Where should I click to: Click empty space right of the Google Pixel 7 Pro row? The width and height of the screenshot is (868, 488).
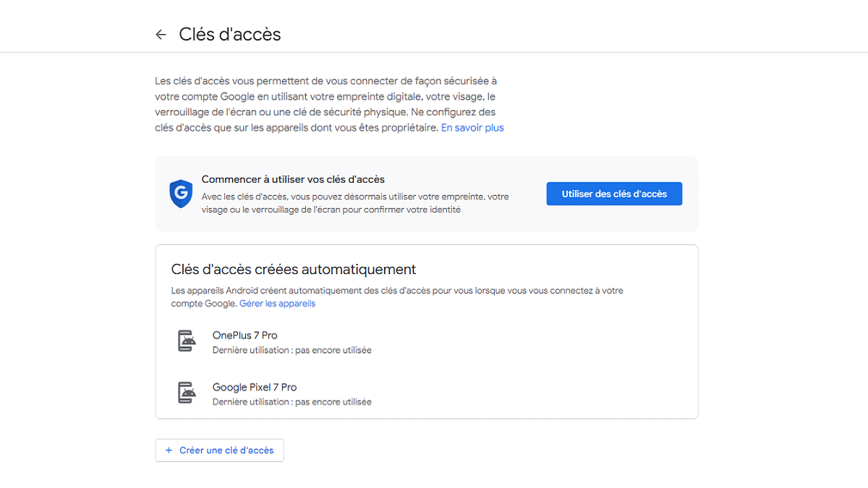point(542,393)
